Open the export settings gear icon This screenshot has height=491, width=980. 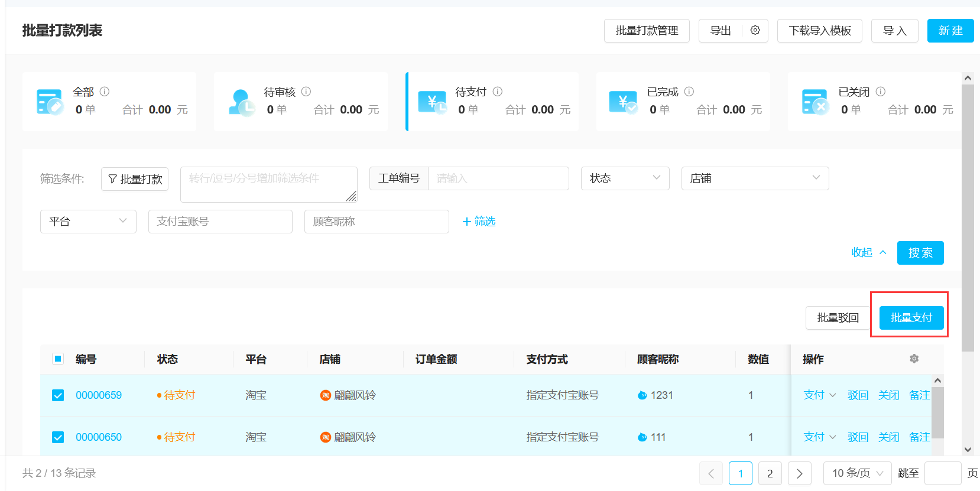[x=755, y=30]
